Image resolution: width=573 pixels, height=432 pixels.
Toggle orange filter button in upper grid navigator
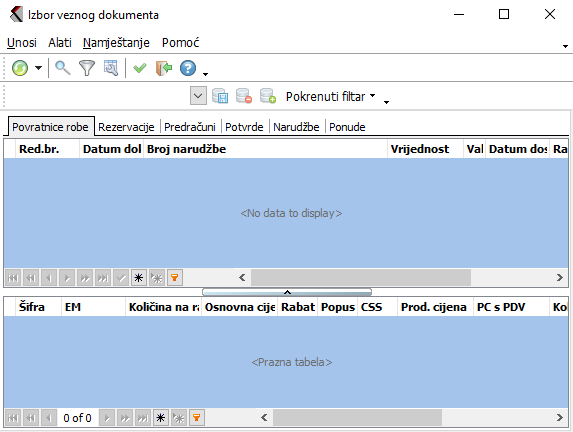(175, 278)
